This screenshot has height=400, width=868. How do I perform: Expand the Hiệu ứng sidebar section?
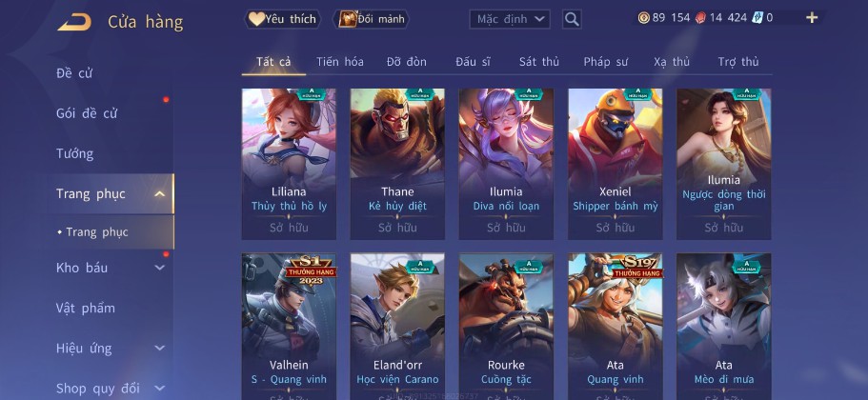tap(159, 348)
